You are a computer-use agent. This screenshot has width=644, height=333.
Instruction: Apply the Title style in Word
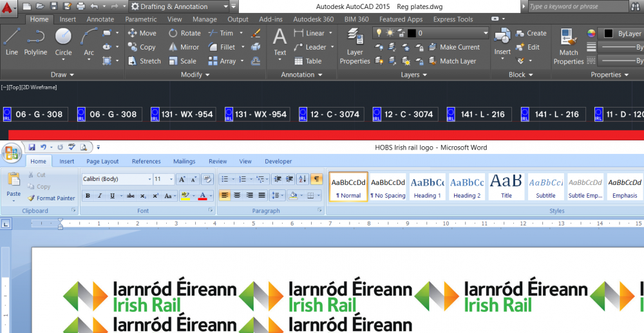(506, 186)
